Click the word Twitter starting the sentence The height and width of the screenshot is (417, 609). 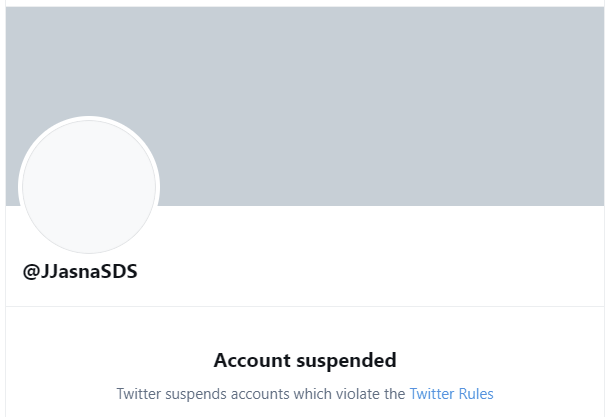pyautogui.click(x=139, y=394)
